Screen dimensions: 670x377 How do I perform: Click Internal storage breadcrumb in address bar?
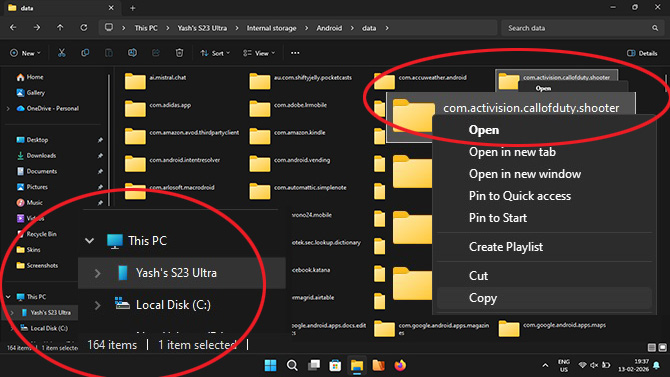pos(271,28)
